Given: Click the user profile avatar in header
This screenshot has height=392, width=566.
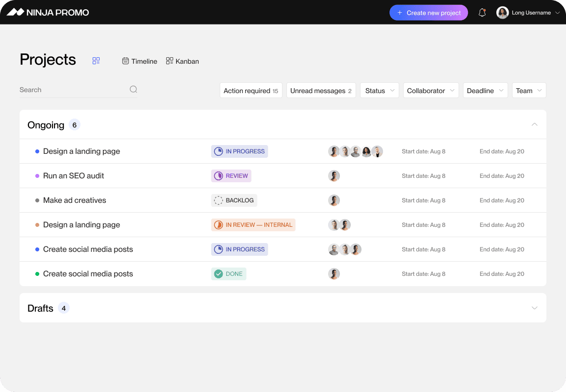Looking at the screenshot, I should (x=502, y=13).
